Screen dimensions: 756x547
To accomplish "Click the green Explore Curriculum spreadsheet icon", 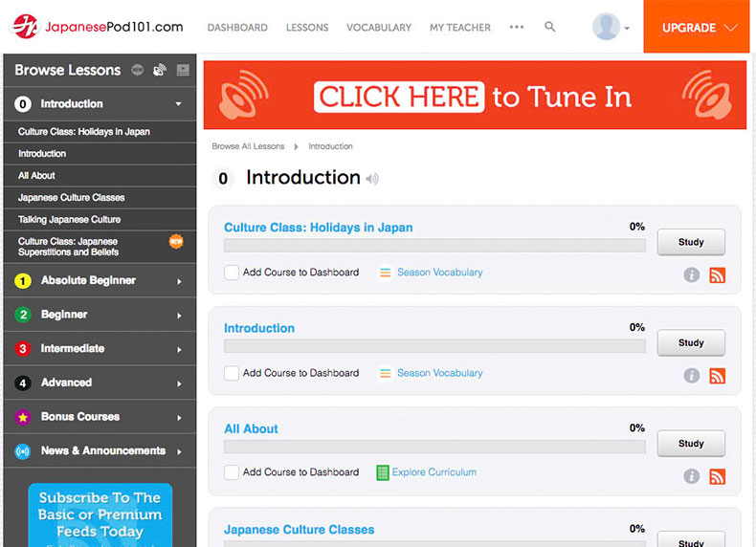I will click(383, 472).
